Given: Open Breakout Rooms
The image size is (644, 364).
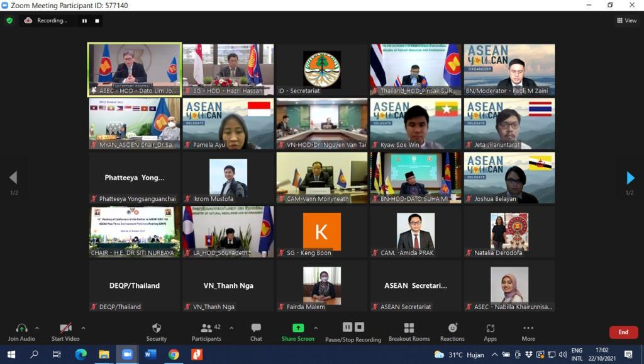Looking at the screenshot, I should [409, 332].
